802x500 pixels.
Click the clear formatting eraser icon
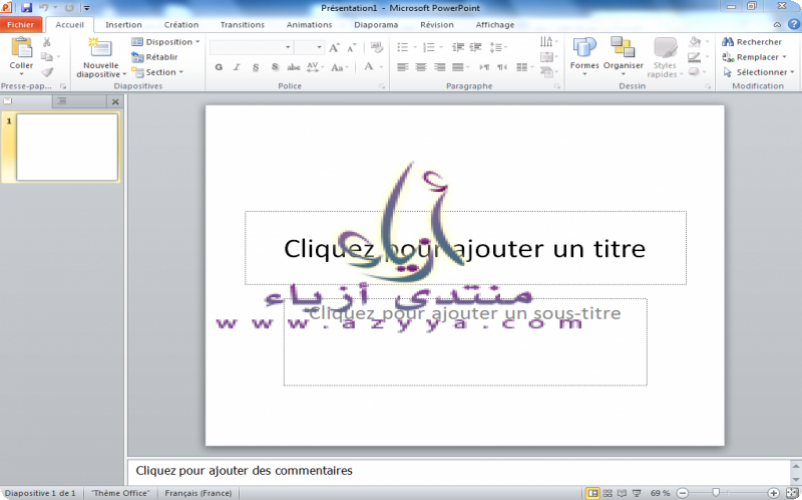[377, 47]
